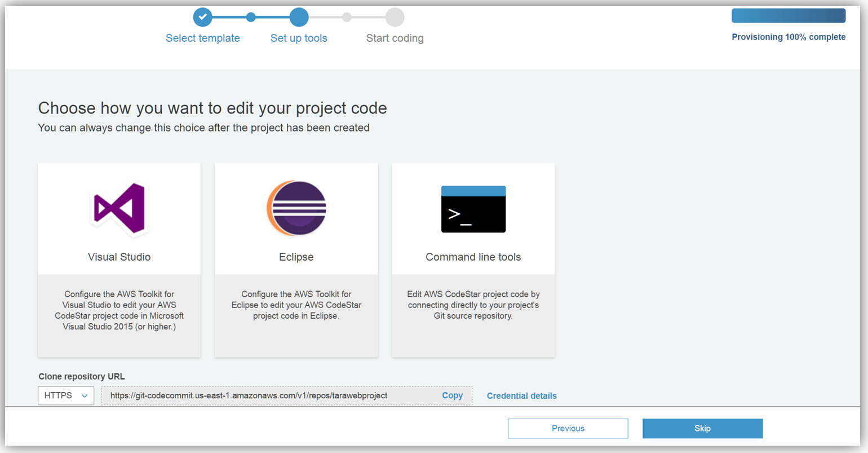868x453 pixels.
Task: Select the Set up tools step label
Action: [x=299, y=38]
